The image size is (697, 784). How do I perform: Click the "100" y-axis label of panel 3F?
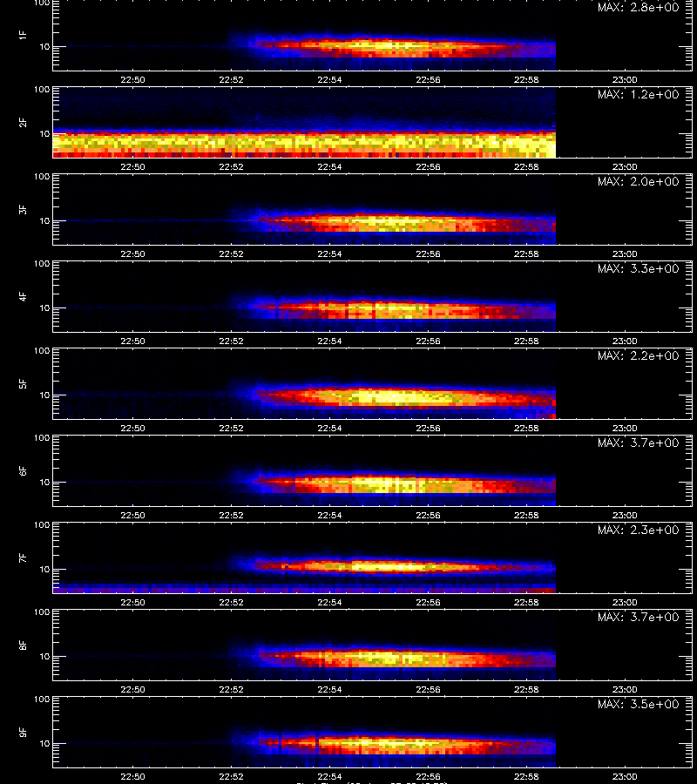[42, 177]
